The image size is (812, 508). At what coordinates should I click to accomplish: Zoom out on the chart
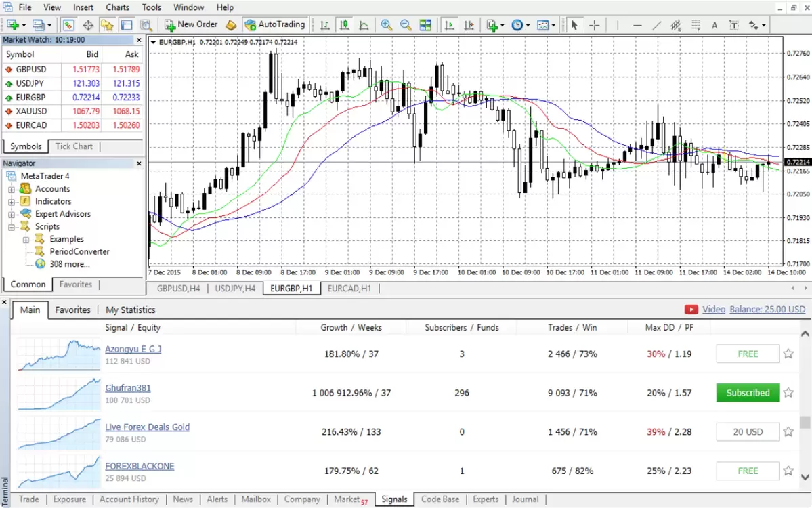pos(406,25)
